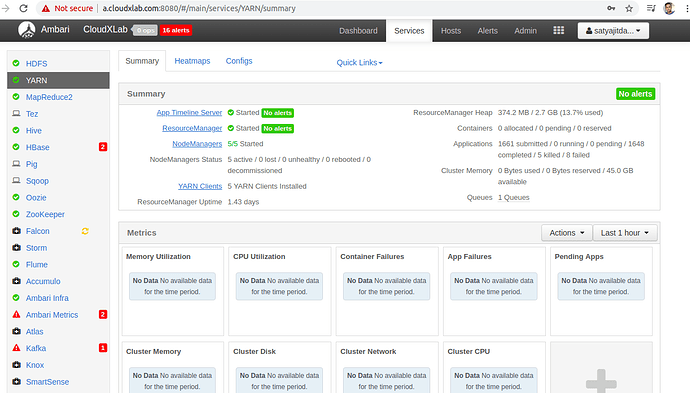The width and height of the screenshot is (690, 393).
Task: Open the metrics Actions dropdown
Action: click(567, 233)
